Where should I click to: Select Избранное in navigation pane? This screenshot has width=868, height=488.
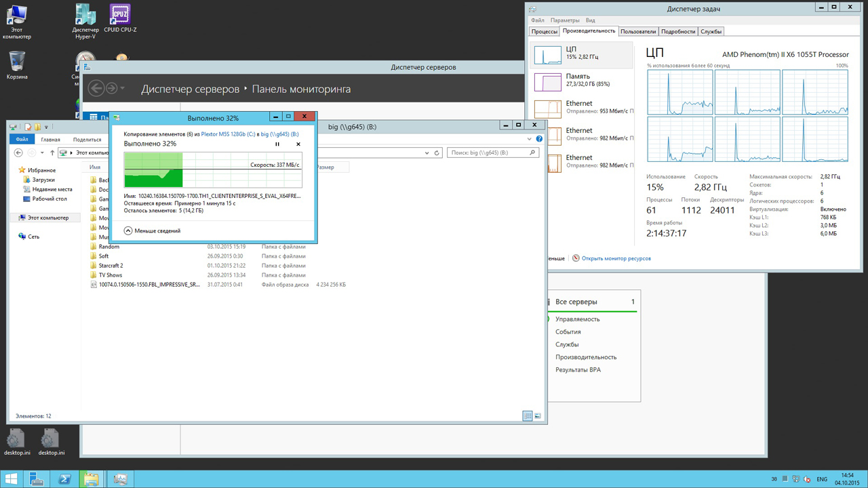coord(37,170)
